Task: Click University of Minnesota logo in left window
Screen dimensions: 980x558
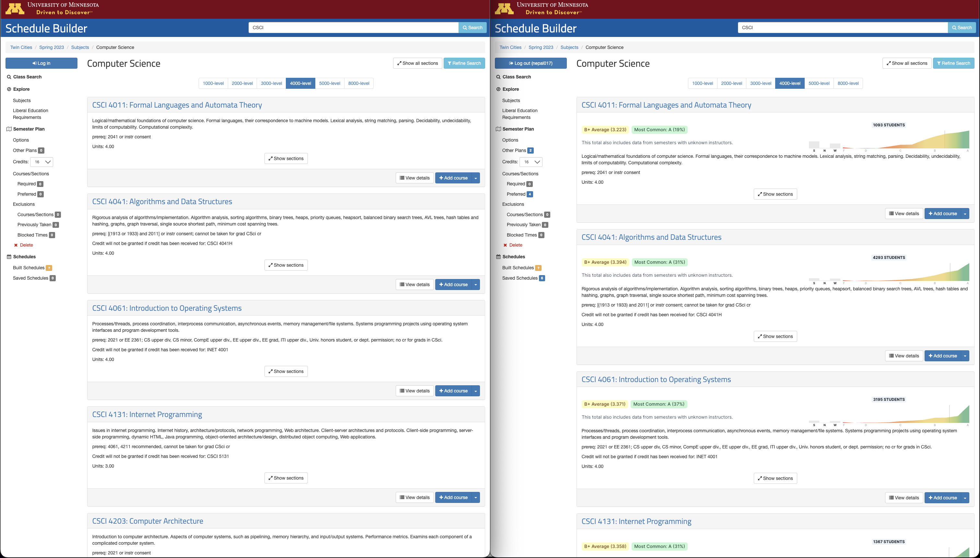Action: coord(52,8)
